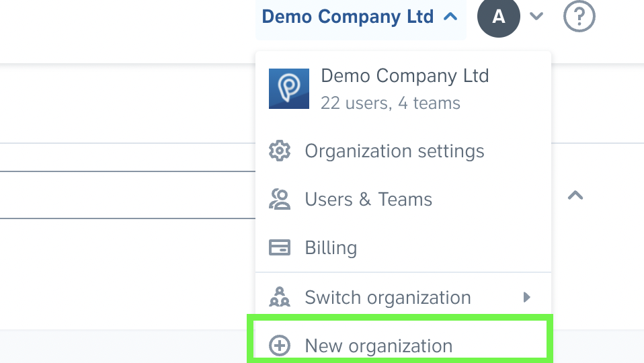Expand the account menu chevron beside avatar

point(536,16)
